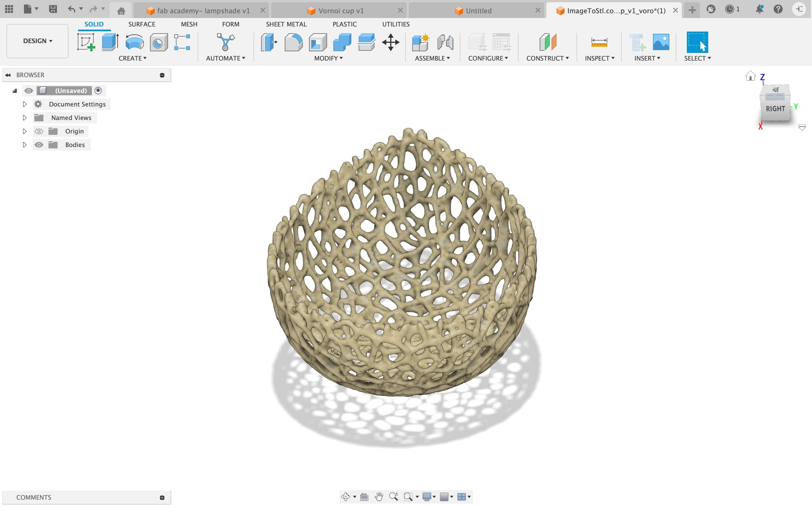Open the DESIGN workspace dropdown
812x507 pixels.
(x=37, y=41)
